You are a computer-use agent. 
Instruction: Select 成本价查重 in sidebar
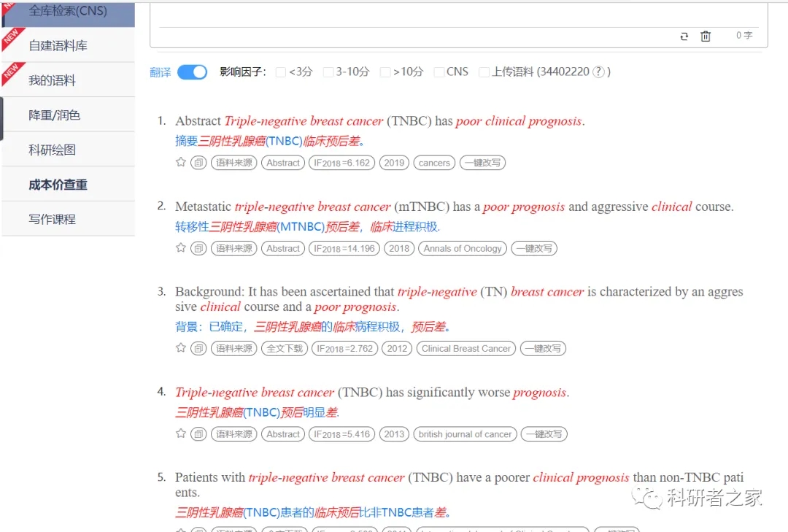coord(69,185)
